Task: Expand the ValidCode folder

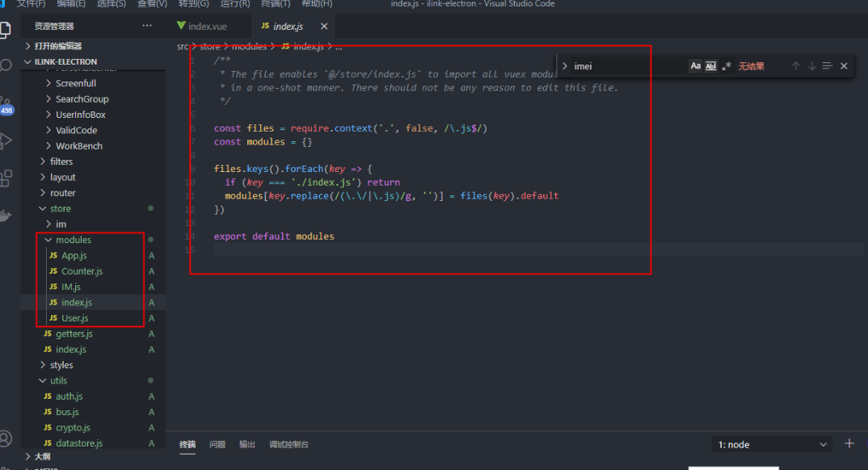Action: click(93, 130)
